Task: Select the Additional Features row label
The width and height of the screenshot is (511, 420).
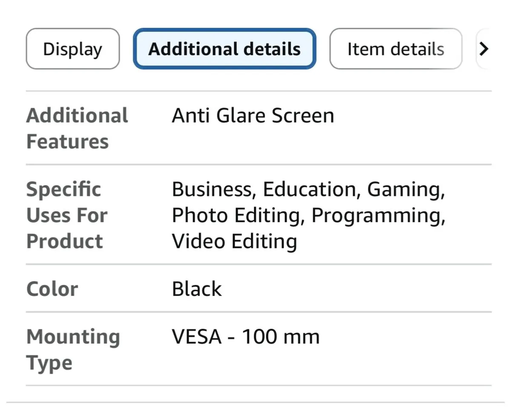Action: point(77,128)
